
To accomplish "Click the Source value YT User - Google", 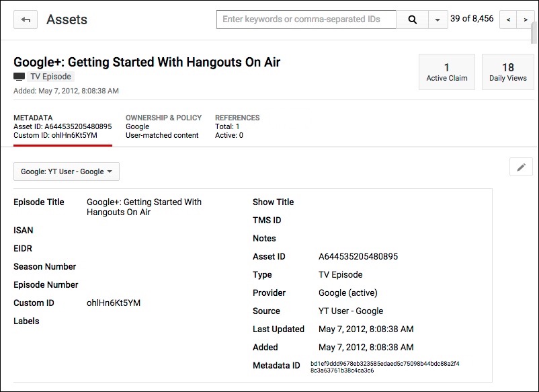I will coord(351,311).
